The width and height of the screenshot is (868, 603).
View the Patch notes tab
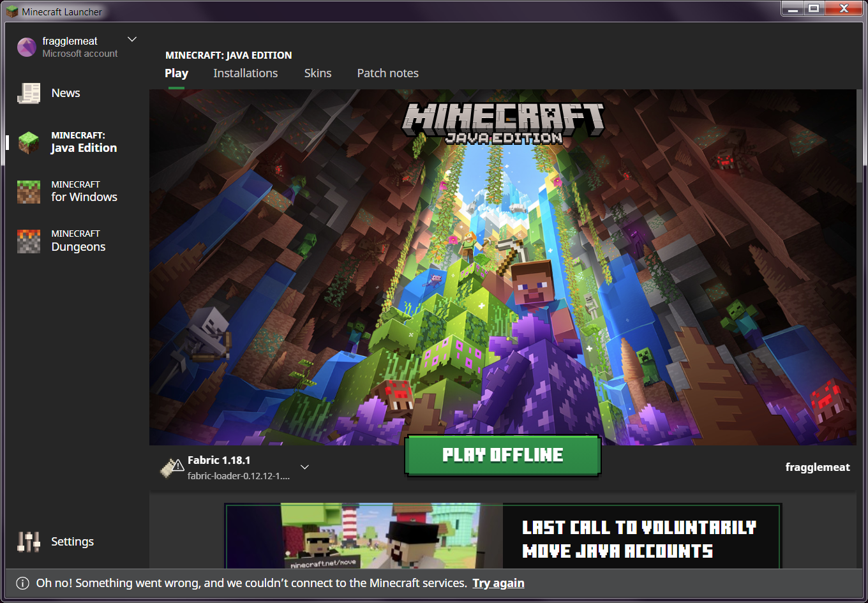(388, 73)
